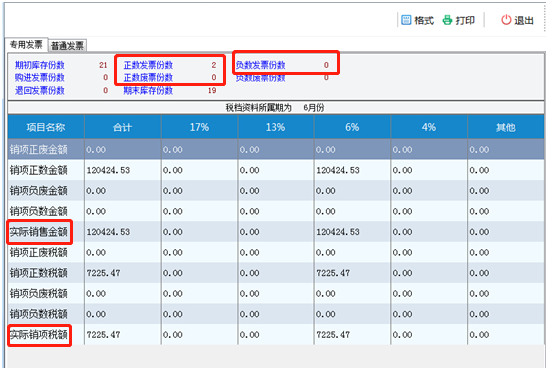This screenshot has width=548, height=370.
Task: Click the 退出 power icon
Action: [x=506, y=20]
